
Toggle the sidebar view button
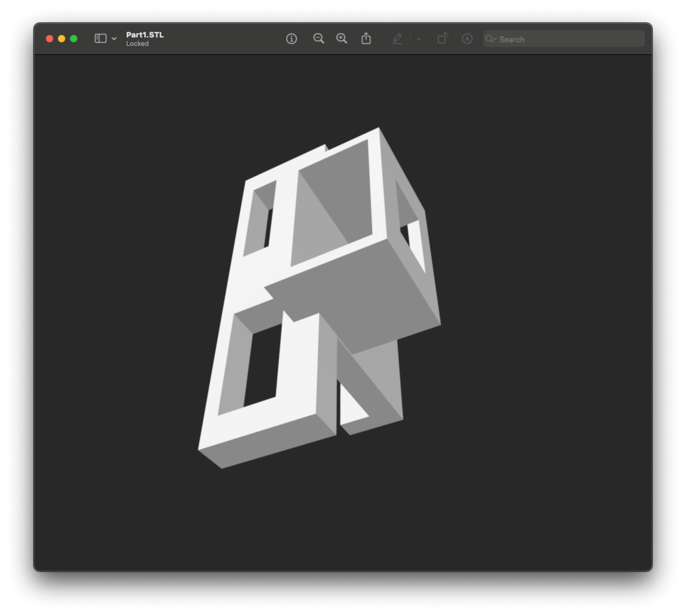click(x=100, y=39)
